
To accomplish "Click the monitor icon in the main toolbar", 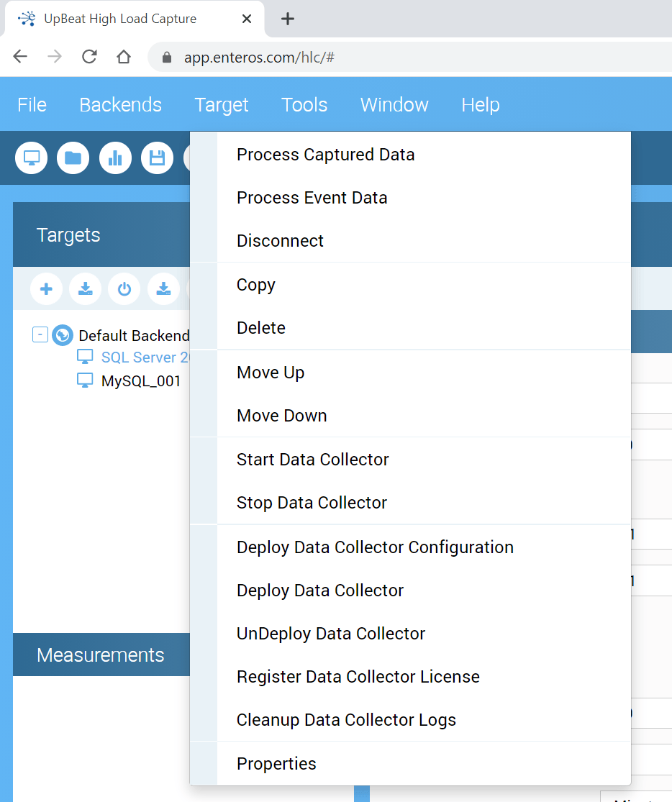I will tap(31, 158).
